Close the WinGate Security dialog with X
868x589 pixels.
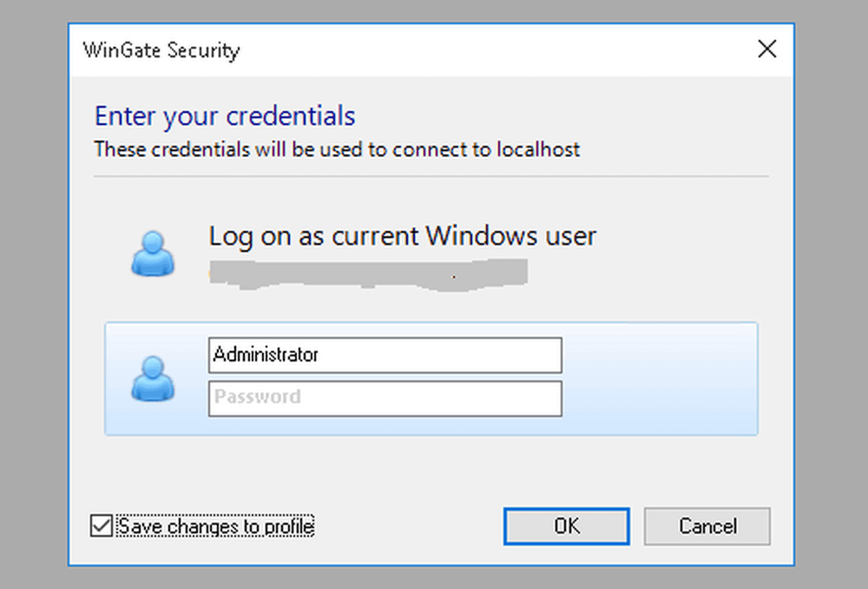(766, 49)
